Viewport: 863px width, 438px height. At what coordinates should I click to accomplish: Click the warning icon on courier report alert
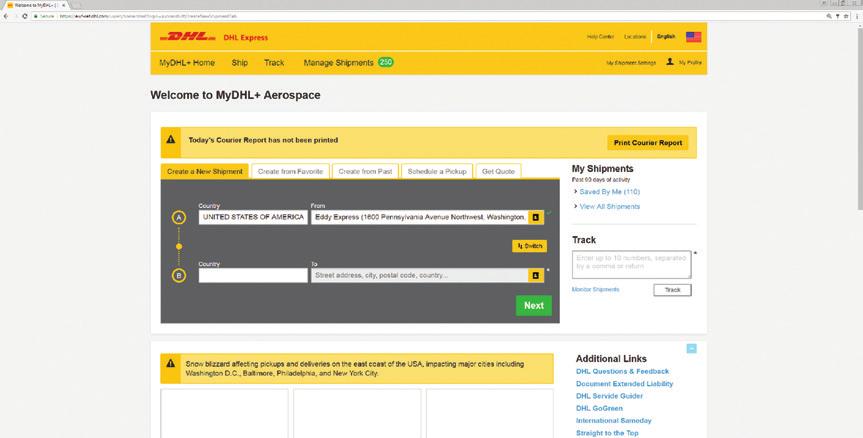(x=171, y=140)
